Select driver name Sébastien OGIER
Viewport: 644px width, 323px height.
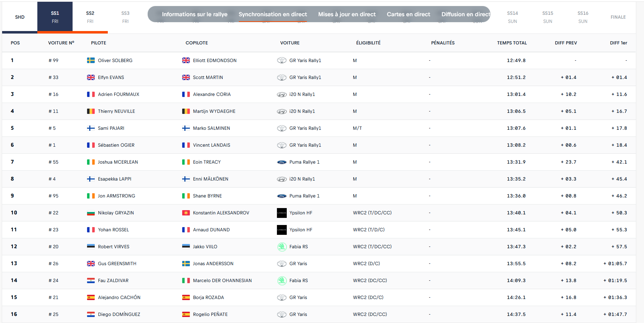[x=116, y=145]
